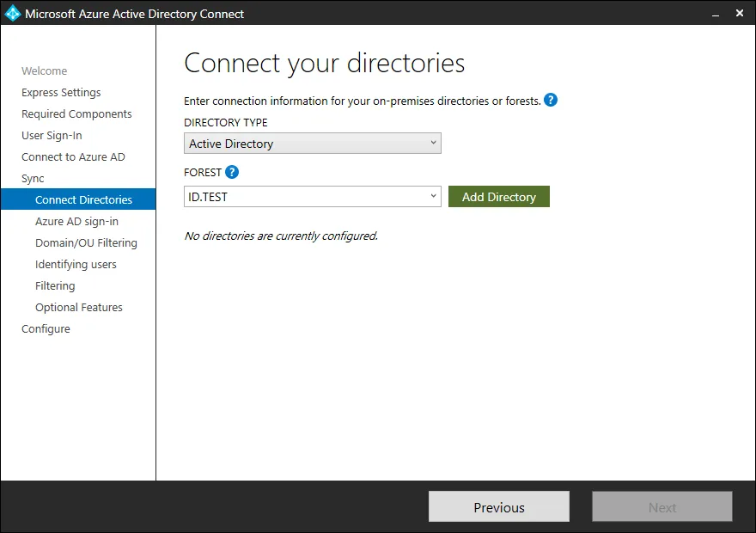756x533 pixels.
Task: Minimize the Azure AD Connect window
Action: pos(714,14)
